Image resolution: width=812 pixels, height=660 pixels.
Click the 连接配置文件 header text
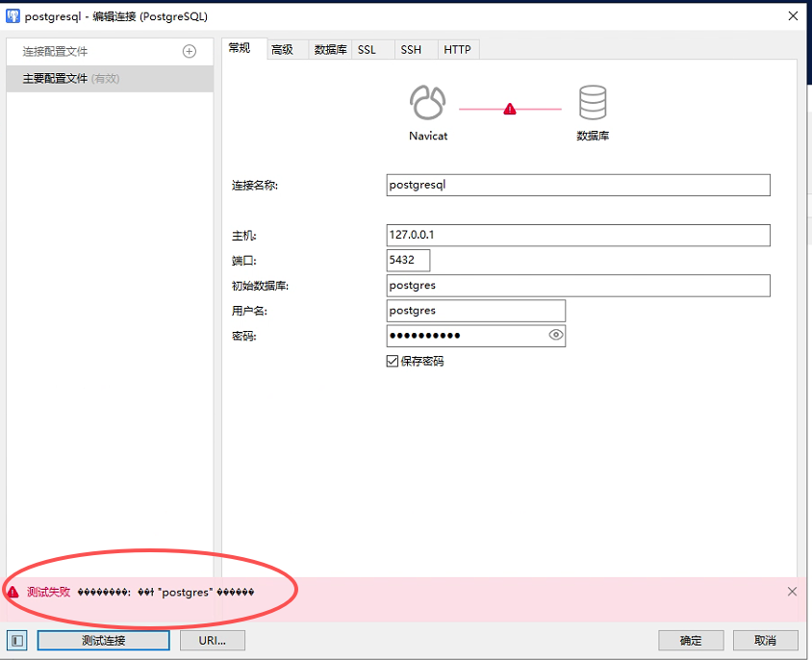[55, 51]
